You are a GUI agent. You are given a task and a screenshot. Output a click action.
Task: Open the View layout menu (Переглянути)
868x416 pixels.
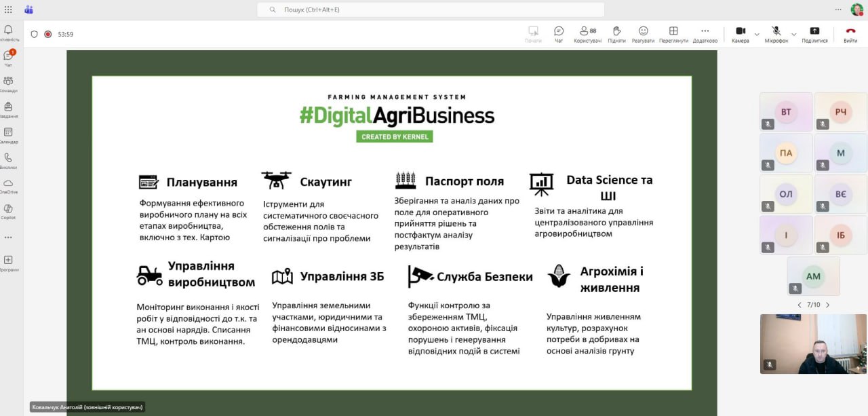[x=673, y=34]
